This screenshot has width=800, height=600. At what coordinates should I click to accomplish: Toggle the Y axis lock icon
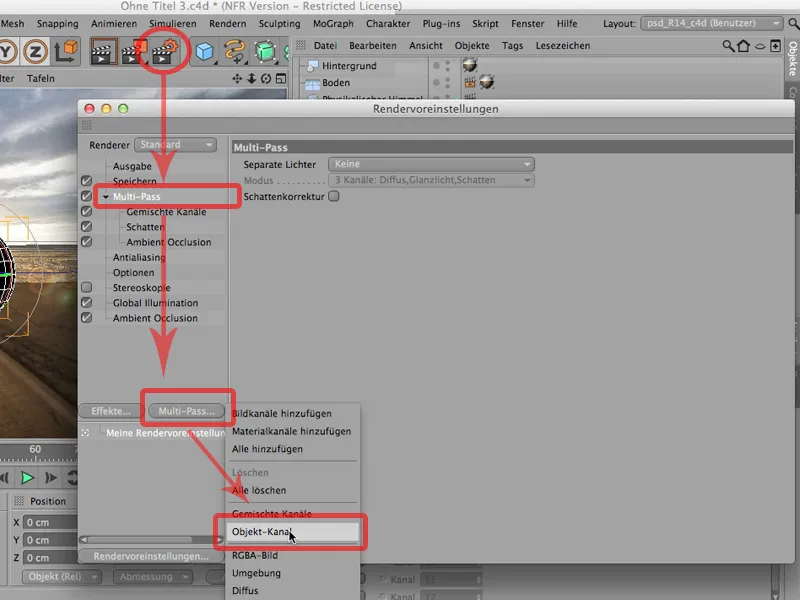point(7,52)
